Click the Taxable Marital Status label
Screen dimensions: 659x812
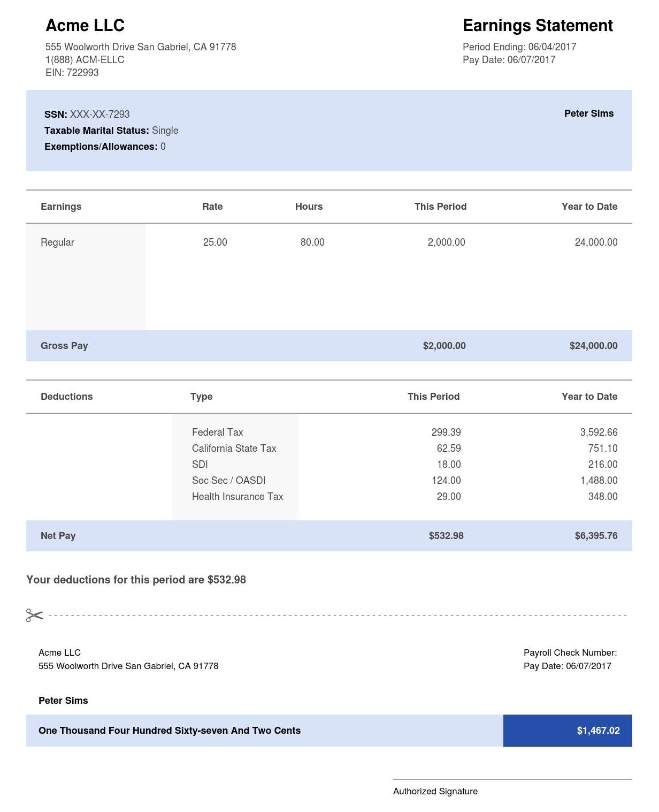click(96, 131)
